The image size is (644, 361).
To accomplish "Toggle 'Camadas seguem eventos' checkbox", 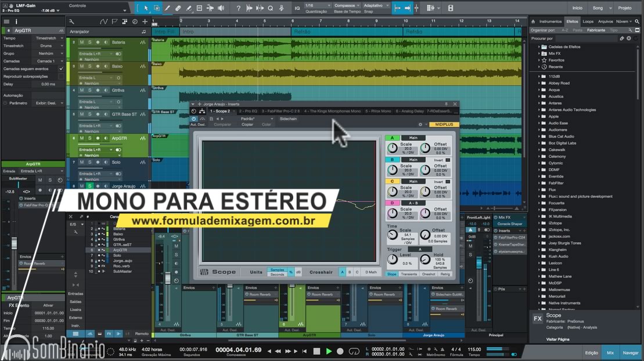I will click(61, 68).
